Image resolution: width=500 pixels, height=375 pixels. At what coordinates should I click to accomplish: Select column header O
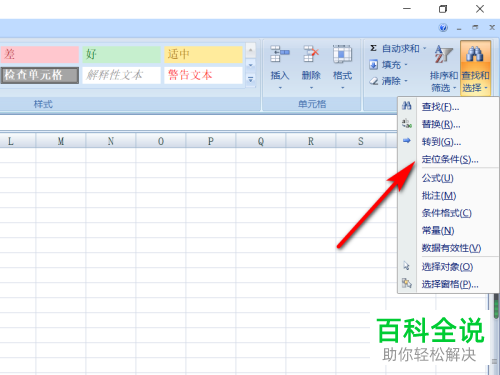point(161,141)
